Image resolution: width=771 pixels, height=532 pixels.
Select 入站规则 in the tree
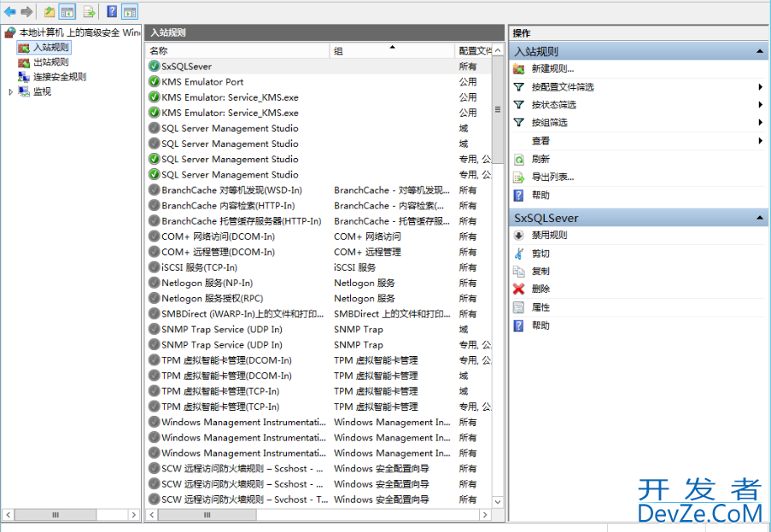51,47
